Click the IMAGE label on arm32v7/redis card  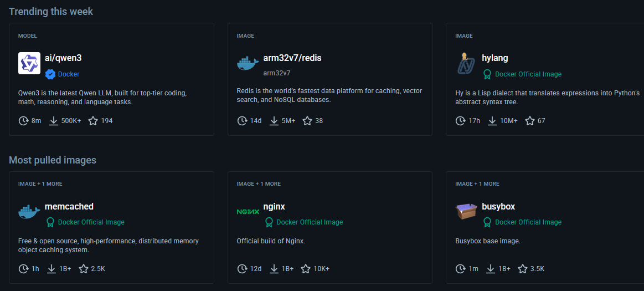246,36
